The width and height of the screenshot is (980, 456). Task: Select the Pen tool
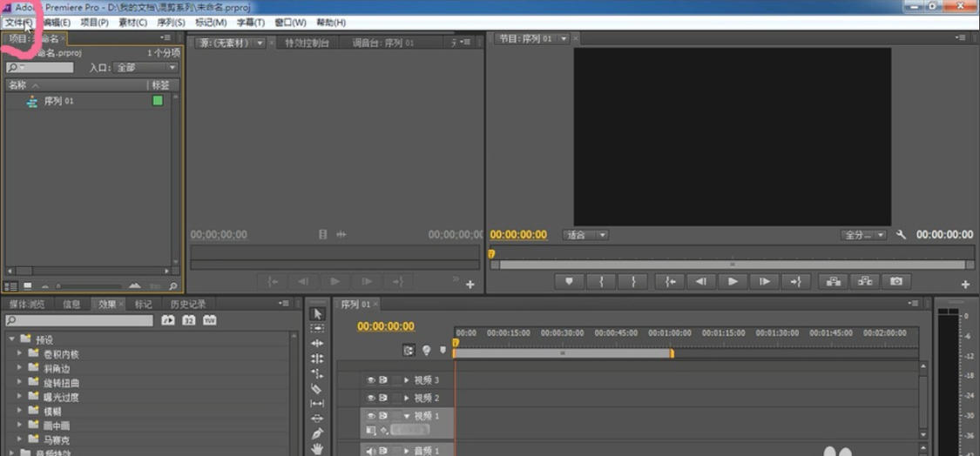[317, 433]
